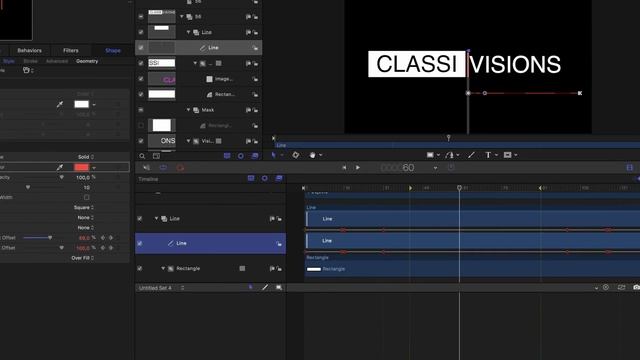Collapse the Mask group triangle
640x360 pixels.
point(189,110)
